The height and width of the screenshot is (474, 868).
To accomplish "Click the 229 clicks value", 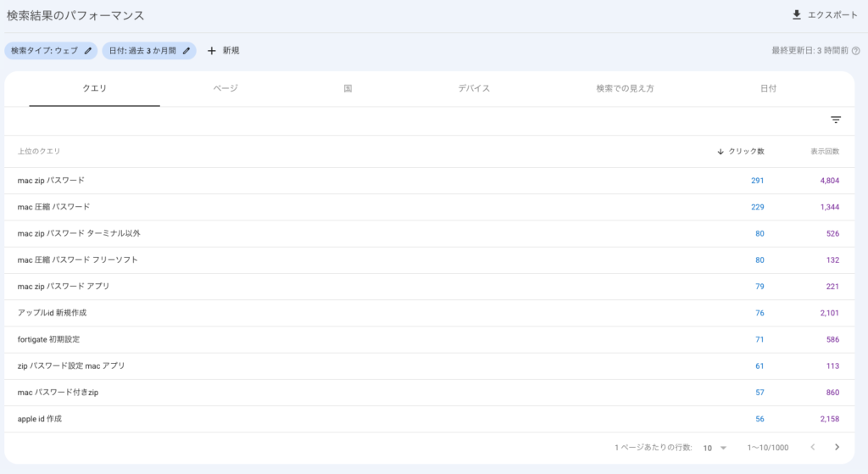I will (x=757, y=207).
